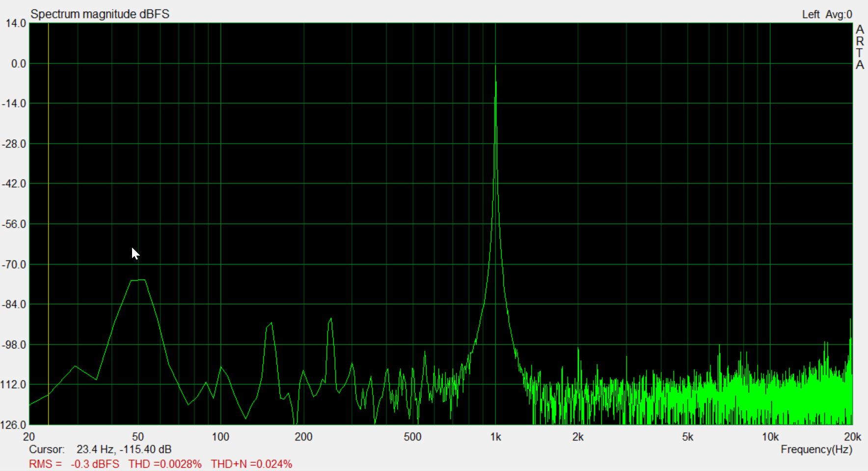Click the 1k frequency axis label
The image size is (868, 471).
495,437
